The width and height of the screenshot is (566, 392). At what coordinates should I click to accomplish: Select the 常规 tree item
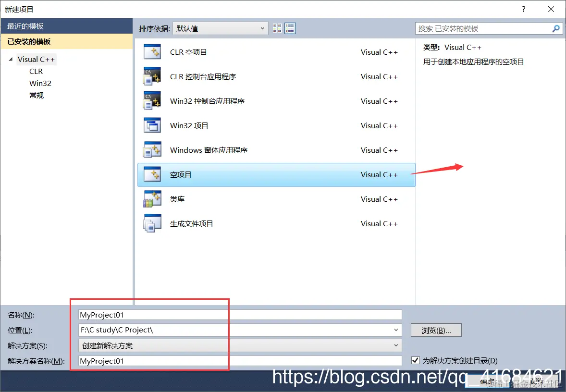[x=37, y=95]
